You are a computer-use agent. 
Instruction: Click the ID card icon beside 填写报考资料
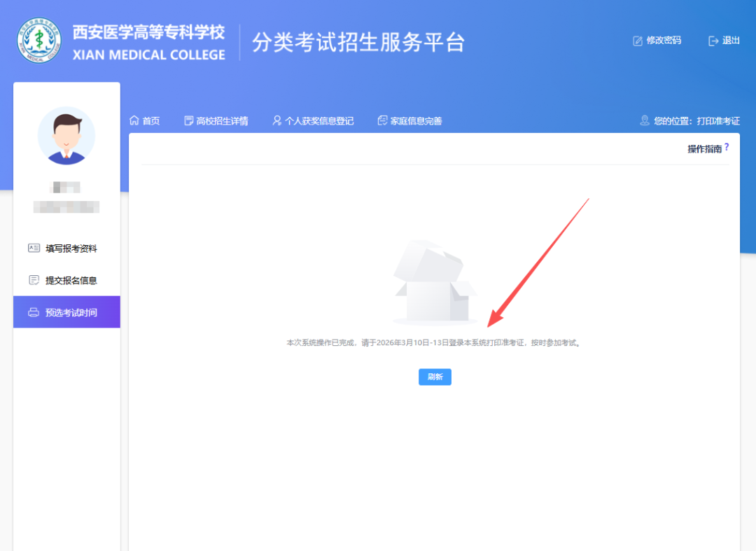34,248
